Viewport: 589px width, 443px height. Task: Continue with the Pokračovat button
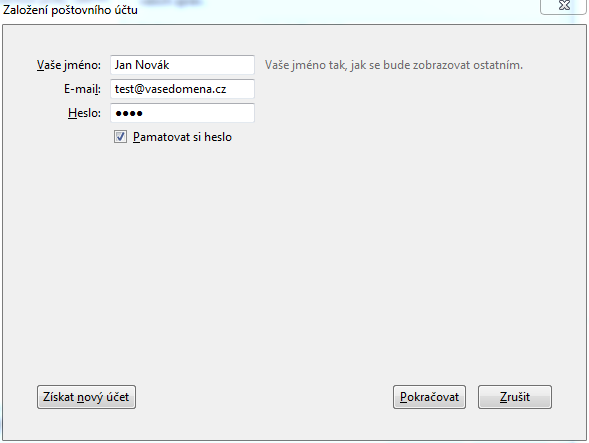click(x=429, y=397)
